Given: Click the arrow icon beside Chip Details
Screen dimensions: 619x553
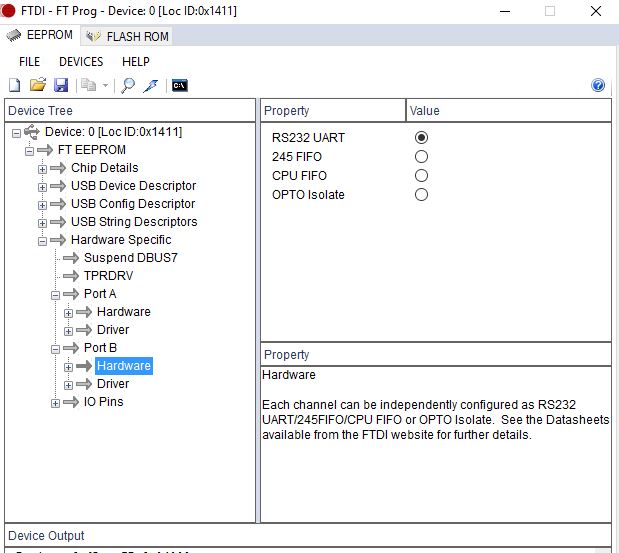Looking at the screenshot, I should point(58,168).
